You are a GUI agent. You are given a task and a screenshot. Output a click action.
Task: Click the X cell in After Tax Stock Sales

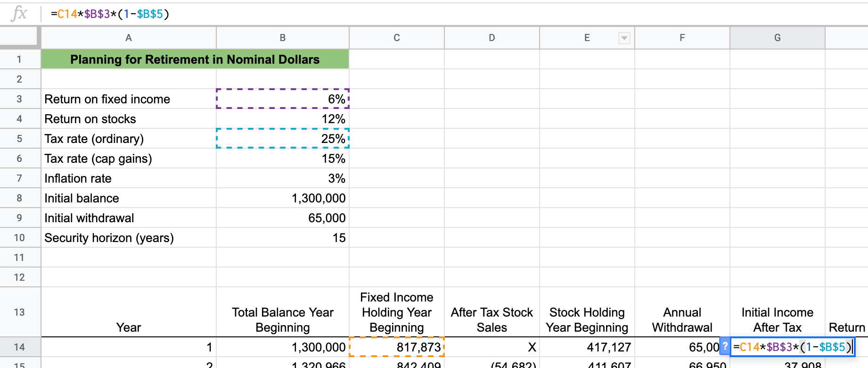(492, 347)
